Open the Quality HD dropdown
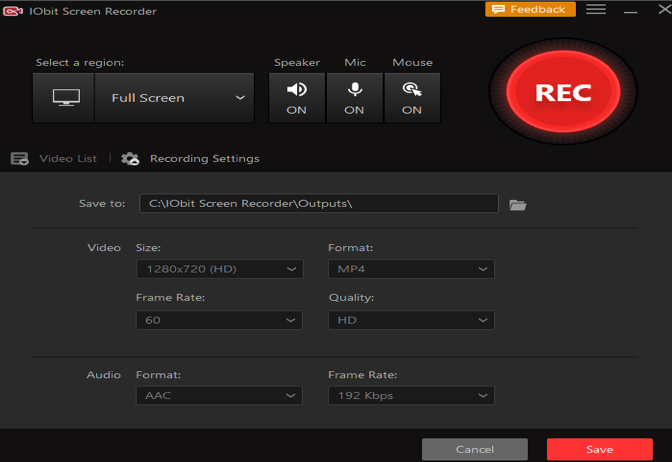This screenshot has width=672, height=462. point(411,320)
